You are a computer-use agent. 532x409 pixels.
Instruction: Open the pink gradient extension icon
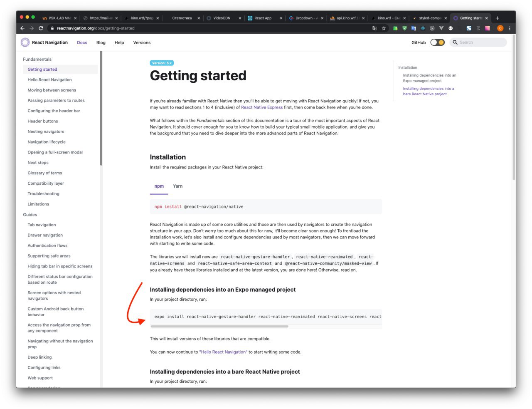[487, 28]
